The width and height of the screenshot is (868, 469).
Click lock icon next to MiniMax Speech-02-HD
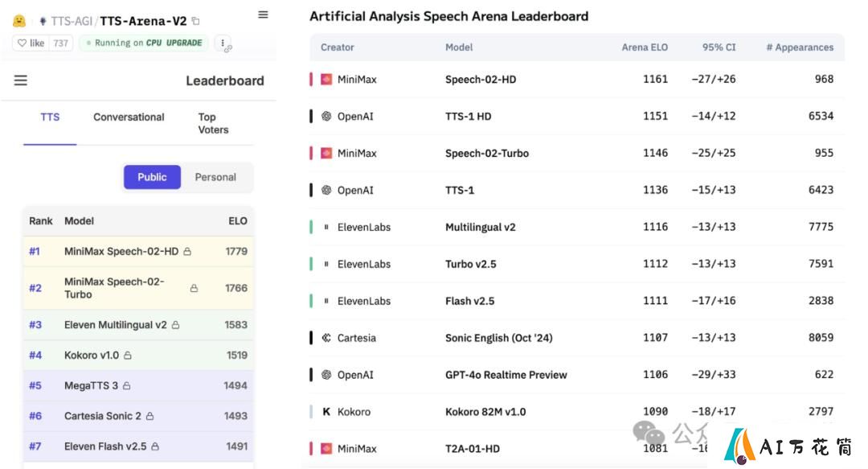[187, 252]
